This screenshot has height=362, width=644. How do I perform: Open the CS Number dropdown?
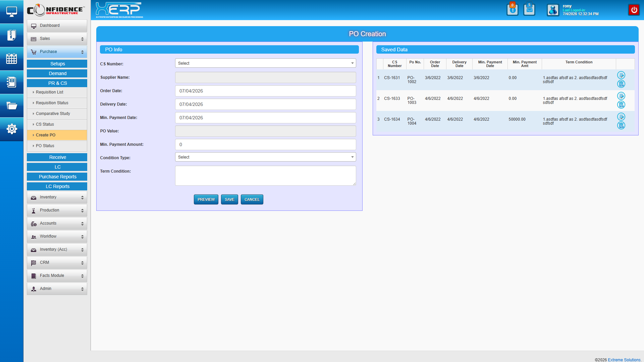(265, 63)
